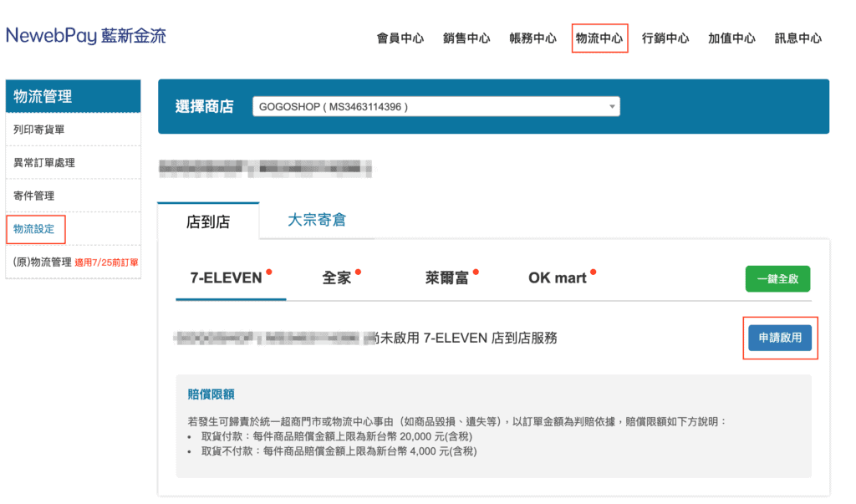856x504 pixels.
Task: Open the 會員中心 menu
Action: pos(400,38)
